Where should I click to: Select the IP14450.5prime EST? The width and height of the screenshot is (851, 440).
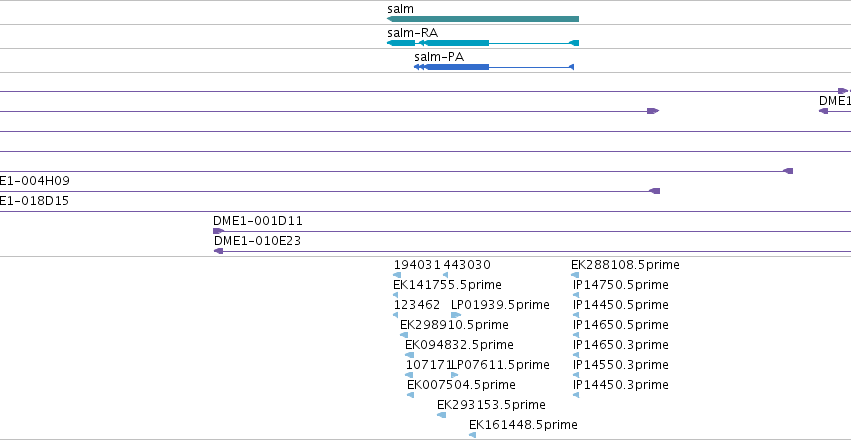point(621,305)
